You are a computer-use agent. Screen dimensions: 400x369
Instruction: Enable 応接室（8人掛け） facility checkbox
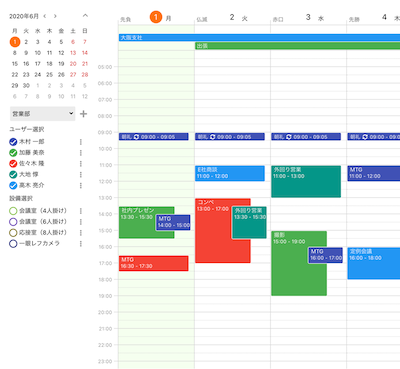click(x=13, y=233)
